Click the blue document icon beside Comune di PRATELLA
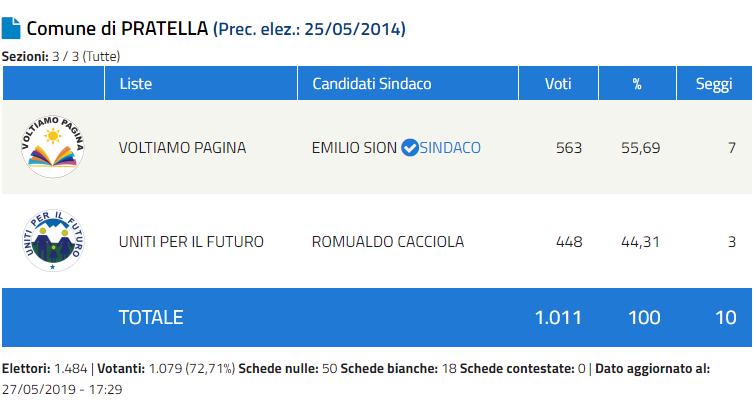 click(11, 28)
